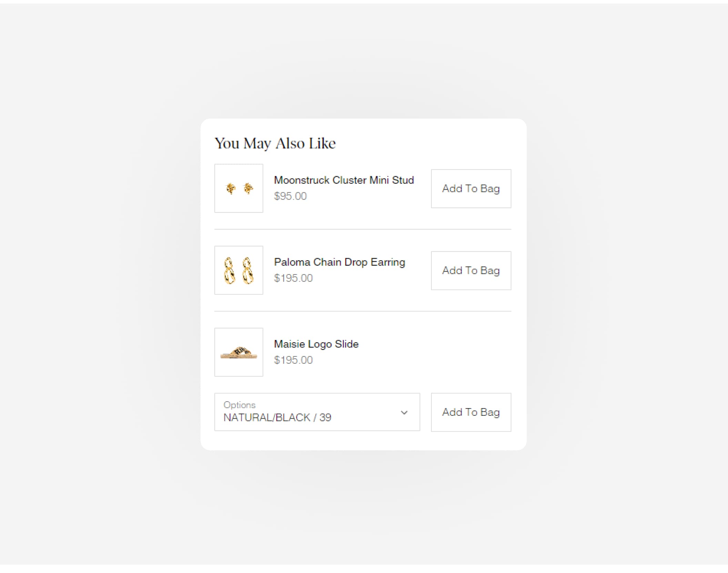This screenshot has width=728, height=573.
Task: Visit the Maisie Logo Slide title link
Action: pos(316,344)
